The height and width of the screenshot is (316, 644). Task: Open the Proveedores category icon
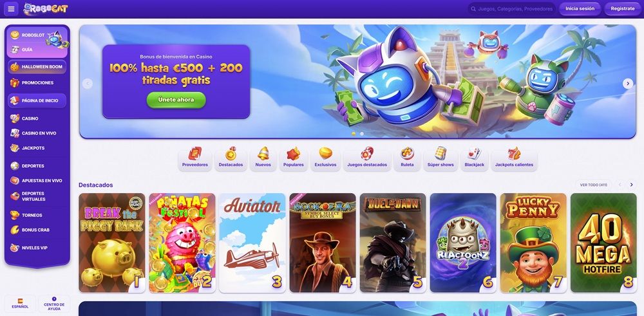[195, 153]
